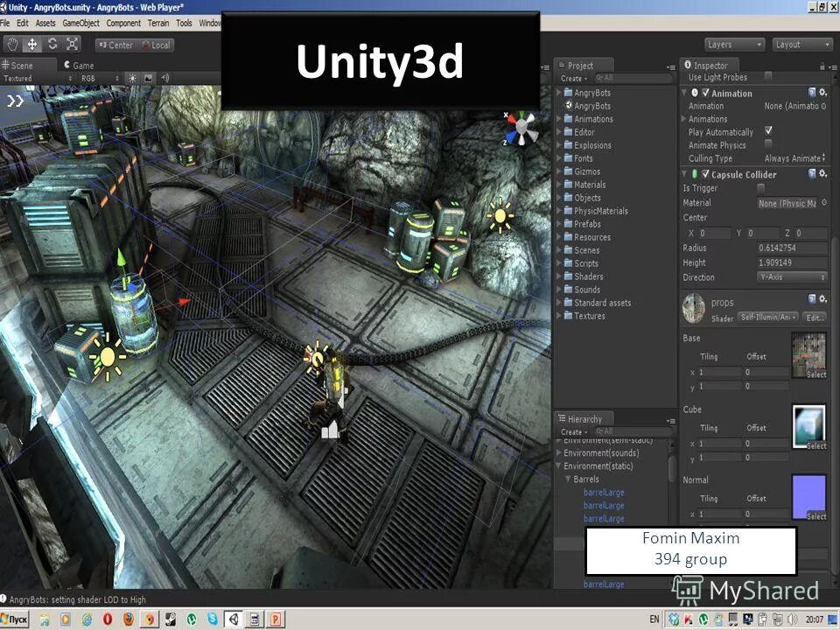Open props material gear settings
Viewport: 840px width, 630px height.
point(823,299)
